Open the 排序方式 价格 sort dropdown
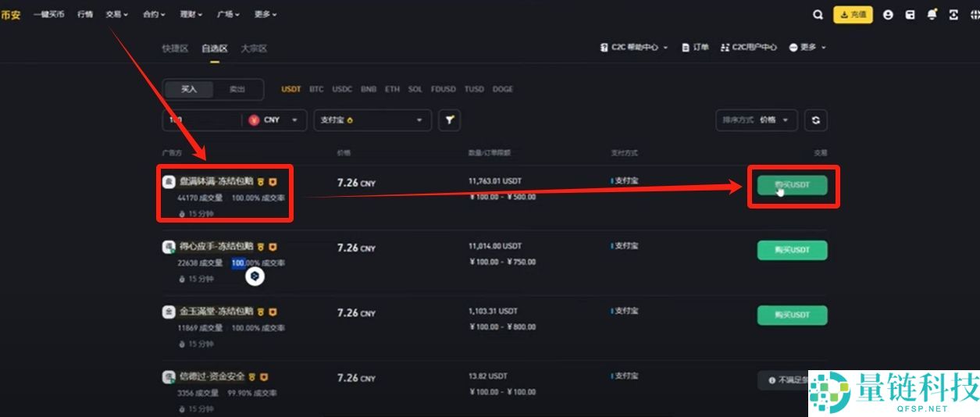The image size is (980, 417). click(756, 120)
